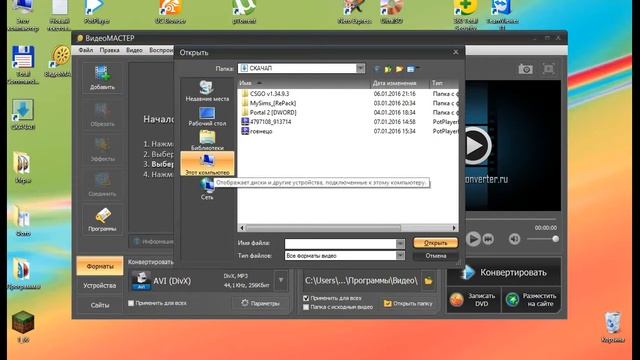Open TeamViewer desktop shortcut

502,13
